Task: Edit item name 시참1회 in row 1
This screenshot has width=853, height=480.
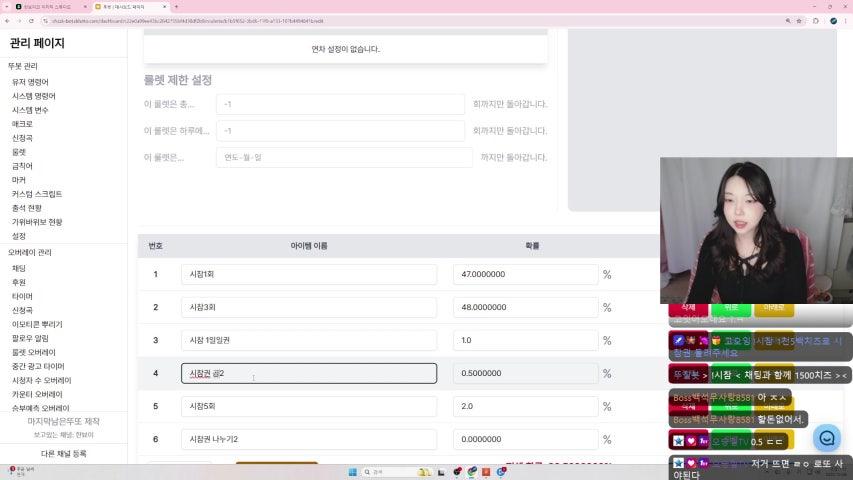Action: coord(309,274)
